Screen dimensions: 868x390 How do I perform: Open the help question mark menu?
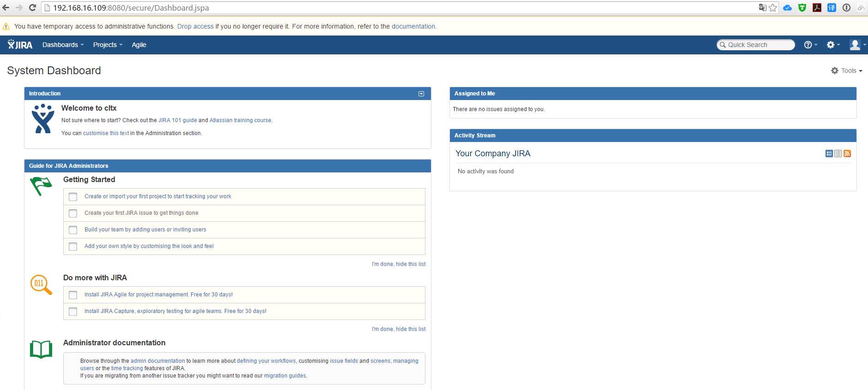810,45
